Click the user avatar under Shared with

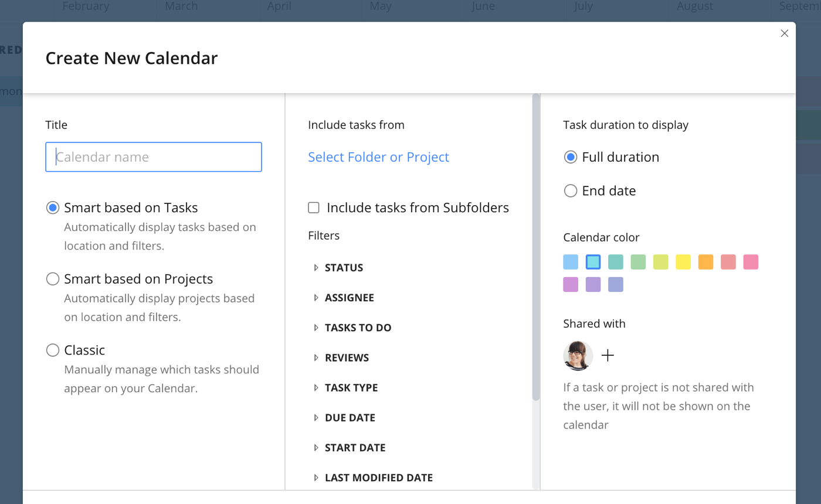tap(578, 356)
